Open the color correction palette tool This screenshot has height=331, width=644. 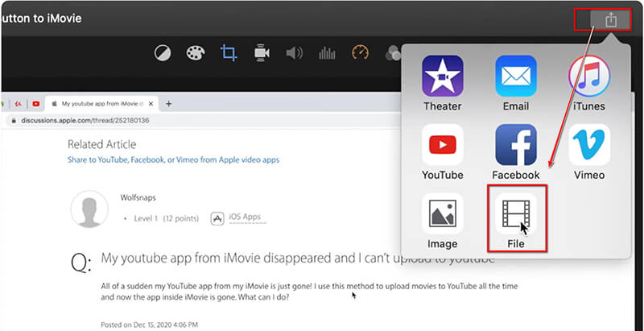(196, 53)
